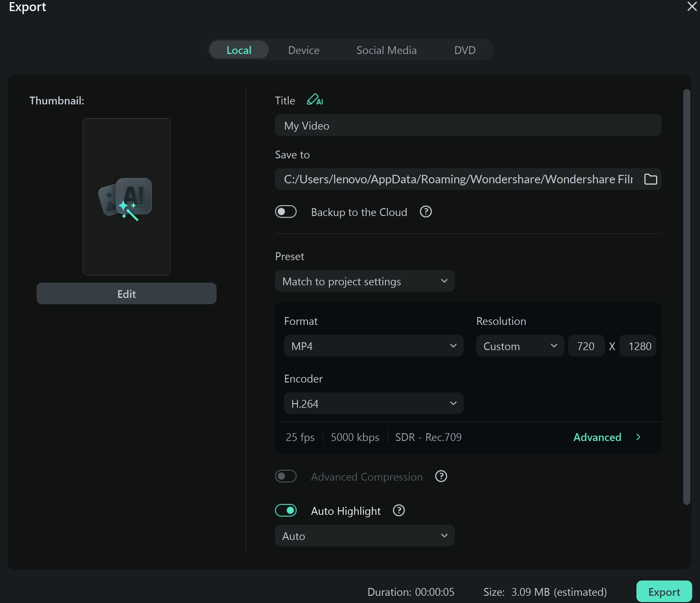Switch to the Local tab
The image size is (700, 603).
[239, 50]
